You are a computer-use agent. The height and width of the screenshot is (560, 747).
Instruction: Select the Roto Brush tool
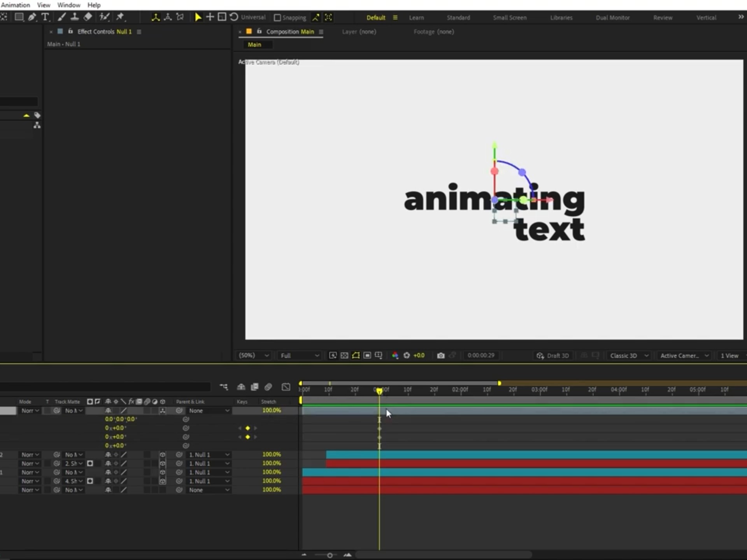point(104,17)
